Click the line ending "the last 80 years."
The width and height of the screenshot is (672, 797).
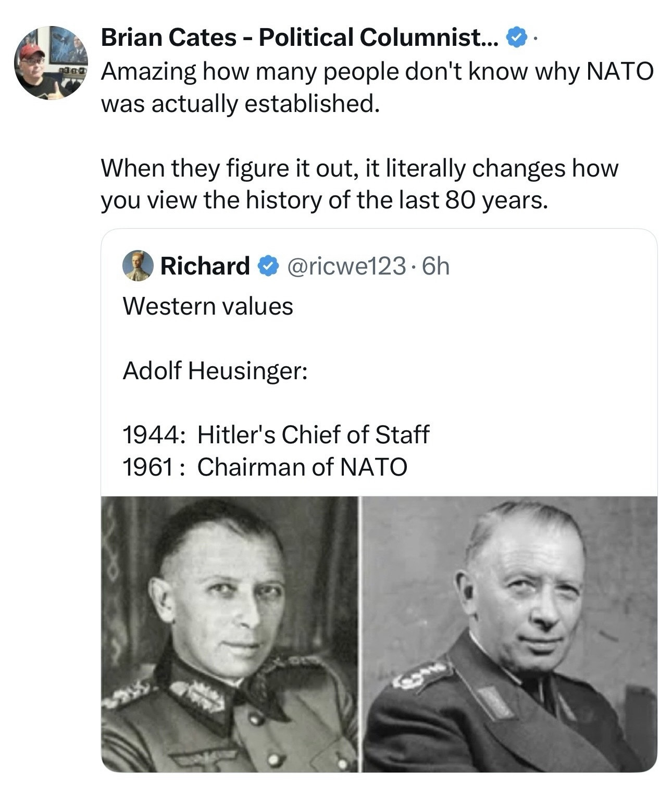pyautogui.click(x=324, y=200)
